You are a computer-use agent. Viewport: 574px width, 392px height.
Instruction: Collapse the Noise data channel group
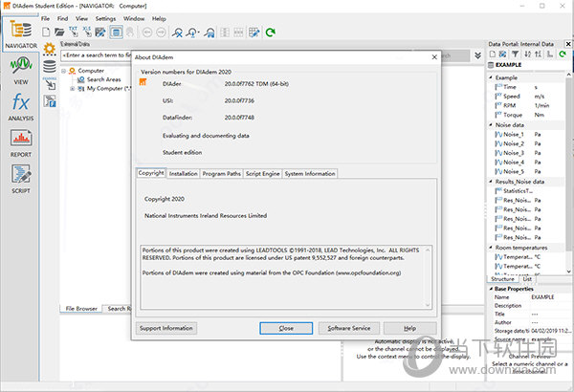point(491,124)
